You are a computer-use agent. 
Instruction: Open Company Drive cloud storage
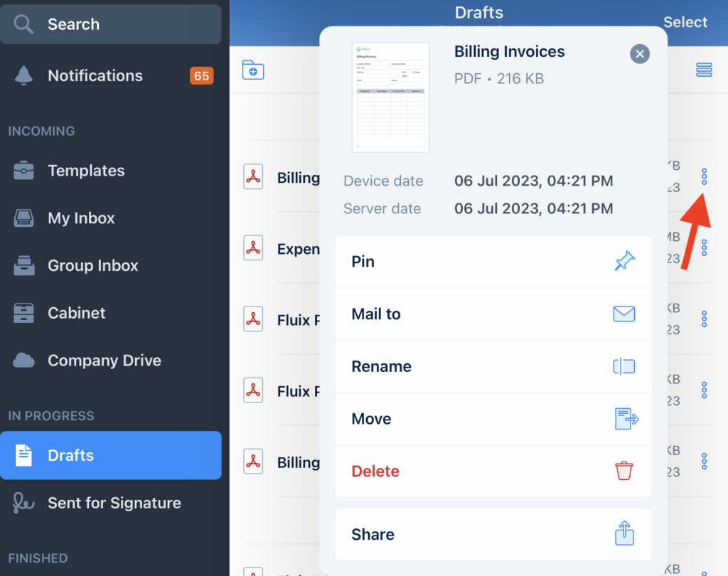click(x=104, y=361)
